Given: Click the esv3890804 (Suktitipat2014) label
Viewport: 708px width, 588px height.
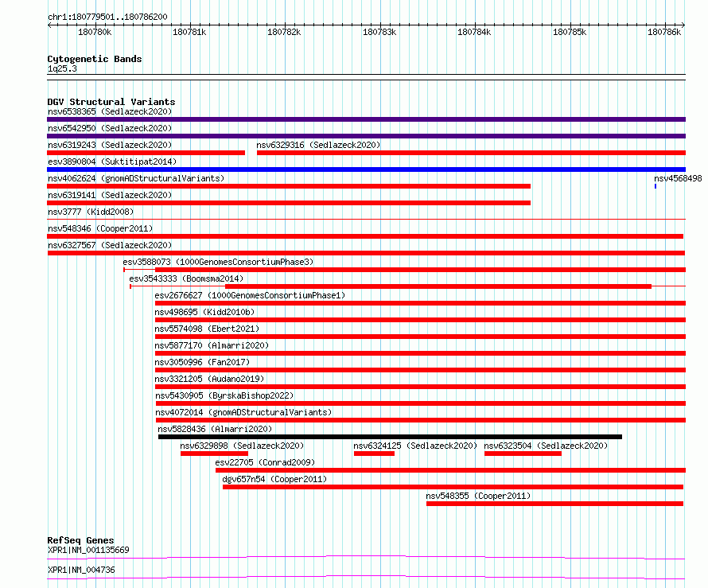Looking at the screenshot, I should pos(112,162).
